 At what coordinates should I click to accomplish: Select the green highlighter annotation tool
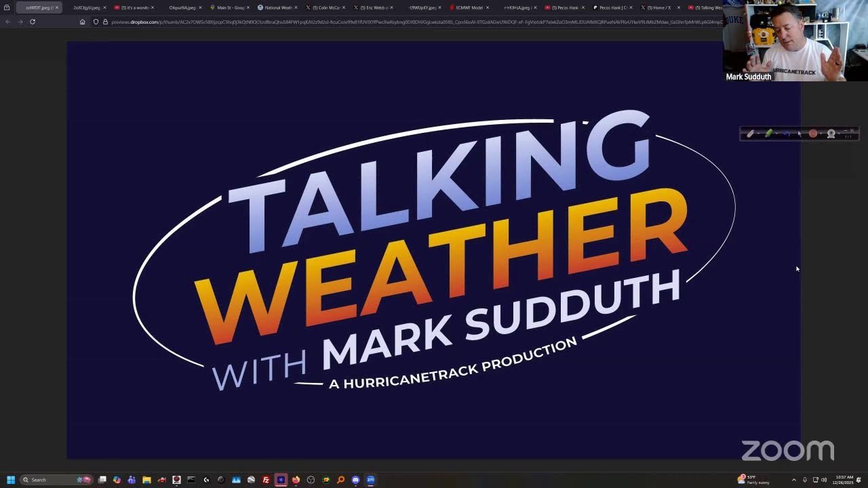click(x=769, y=134)
